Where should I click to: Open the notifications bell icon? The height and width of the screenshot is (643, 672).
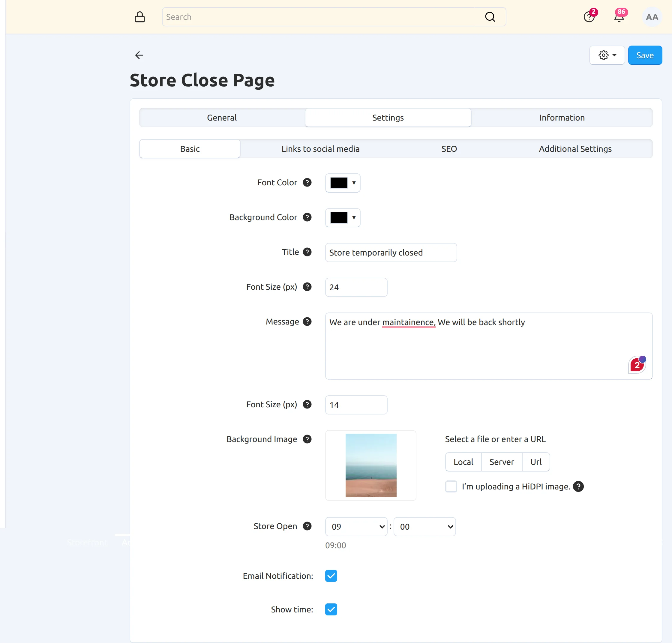619,17
